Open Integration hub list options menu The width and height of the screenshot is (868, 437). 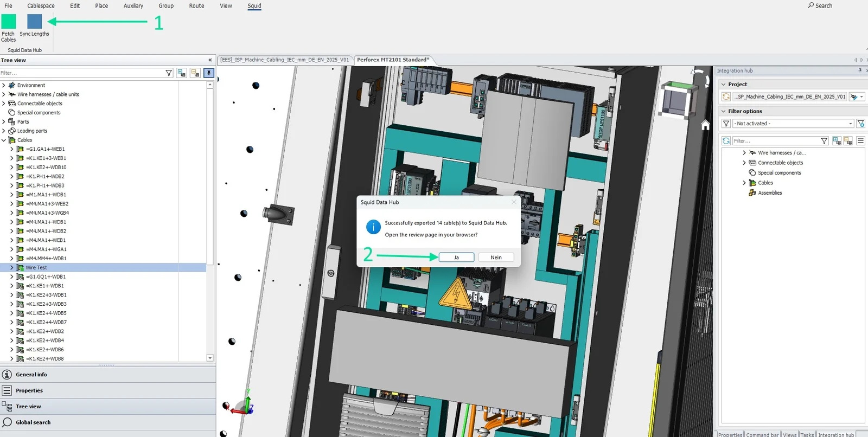click(x=860, y=140)
